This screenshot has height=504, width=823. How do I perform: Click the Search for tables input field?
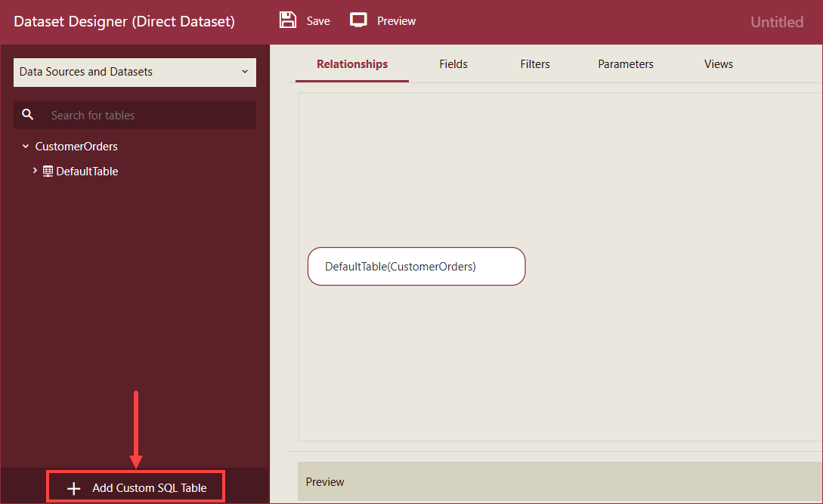point(113,114)
